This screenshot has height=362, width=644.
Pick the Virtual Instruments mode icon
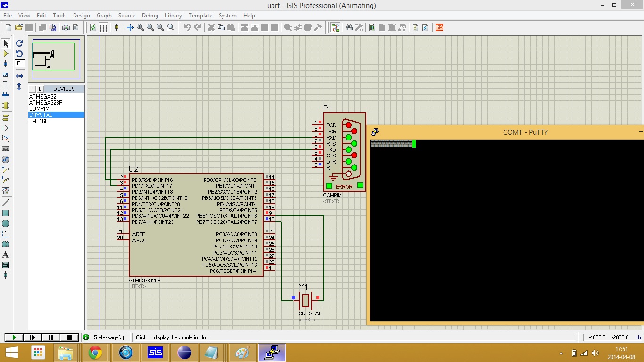pos(6,191)
